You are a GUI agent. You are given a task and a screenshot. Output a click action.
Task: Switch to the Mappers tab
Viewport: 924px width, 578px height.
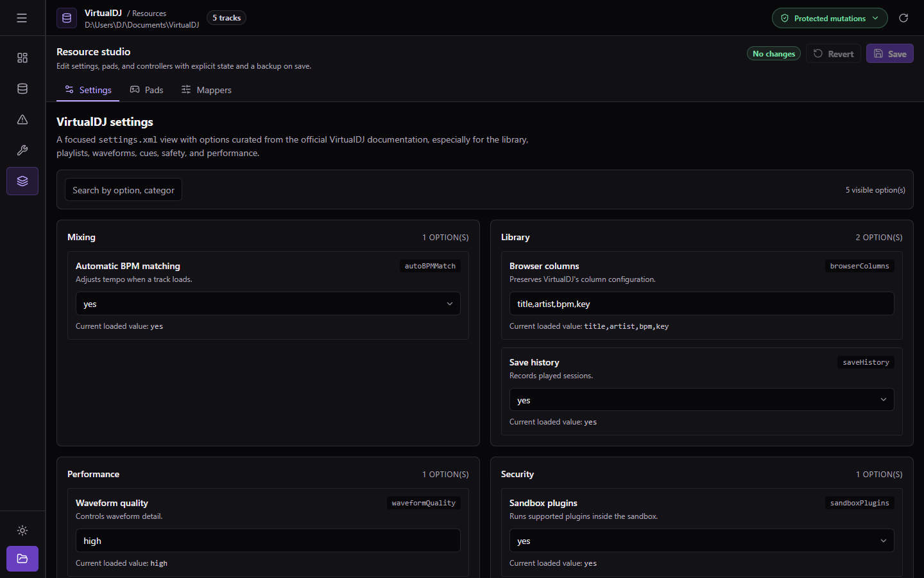[x=206, y=90]
